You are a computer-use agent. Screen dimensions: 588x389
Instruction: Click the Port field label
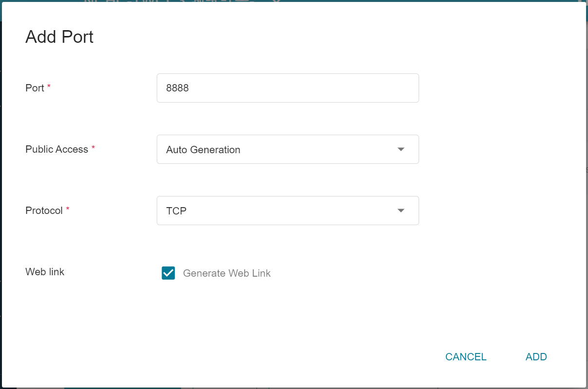coord(35,88)
